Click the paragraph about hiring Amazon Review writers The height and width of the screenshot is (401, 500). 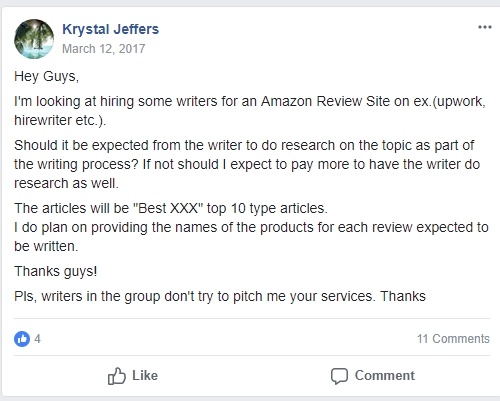point(250,111)
